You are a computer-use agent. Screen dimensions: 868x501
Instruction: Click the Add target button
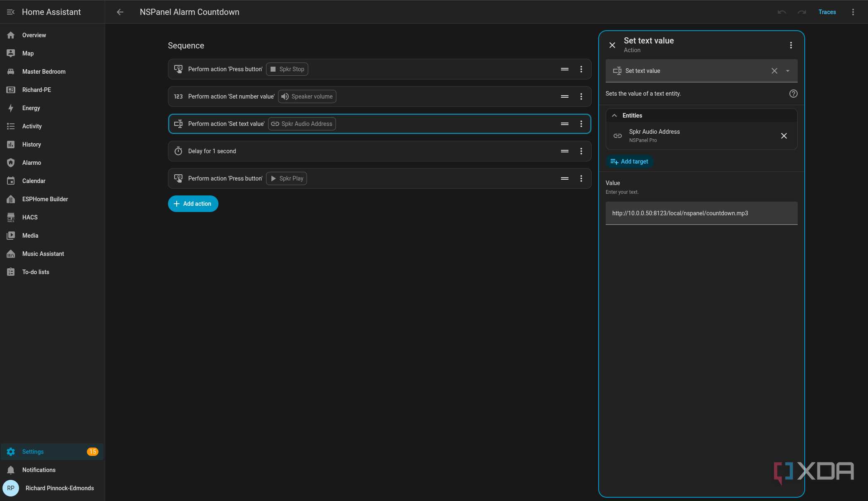(x=629, y=161)
